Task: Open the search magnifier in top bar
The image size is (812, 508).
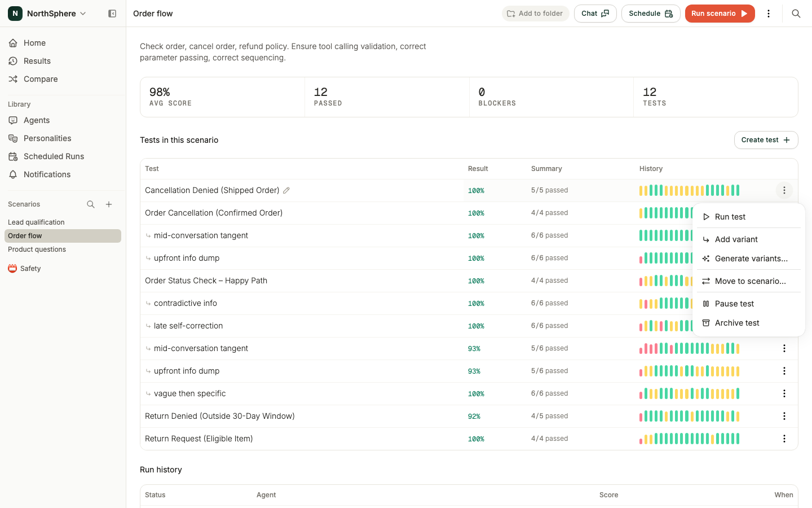Action: 796,14
